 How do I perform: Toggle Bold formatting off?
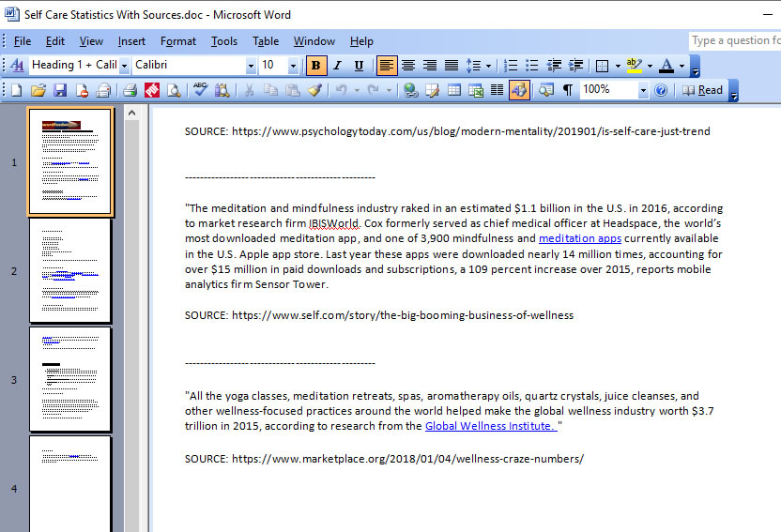point(315,65)
